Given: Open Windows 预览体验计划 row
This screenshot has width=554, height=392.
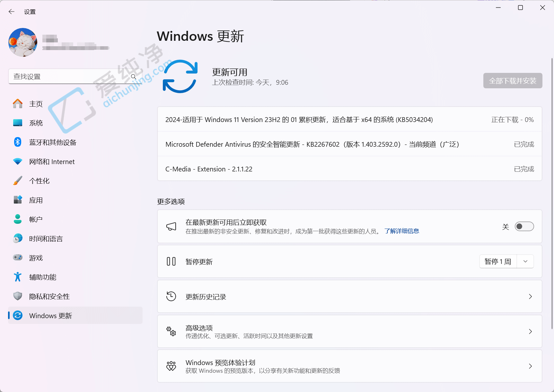Looking at the screenshot, I should pos(349,366).
